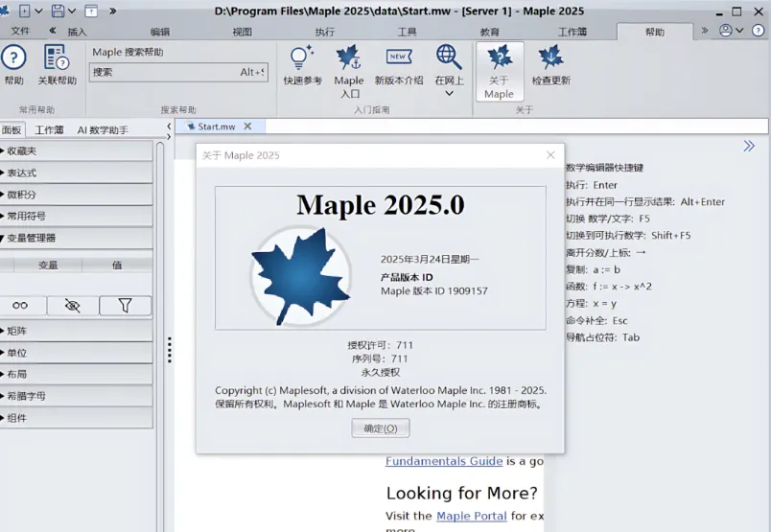Click the help question mark icon at top right
This screenshot has width=771, height=532.
tap(758, 31)
